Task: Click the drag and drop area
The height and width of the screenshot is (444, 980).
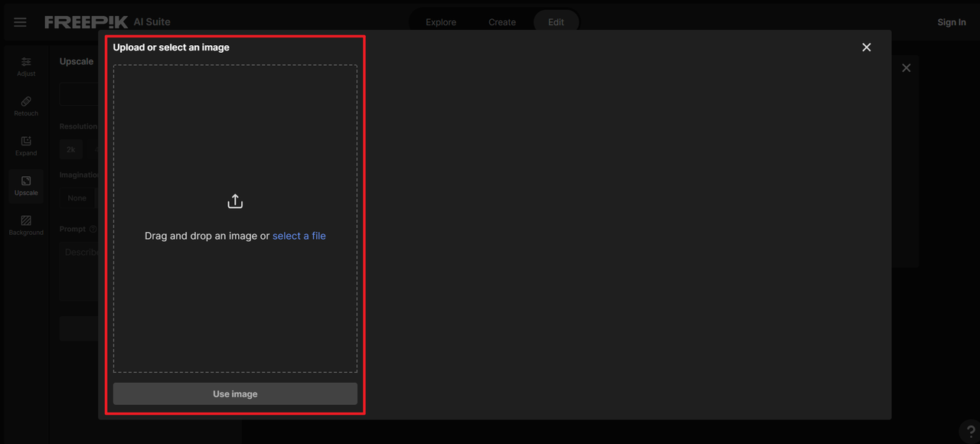Action: [235, 218]
